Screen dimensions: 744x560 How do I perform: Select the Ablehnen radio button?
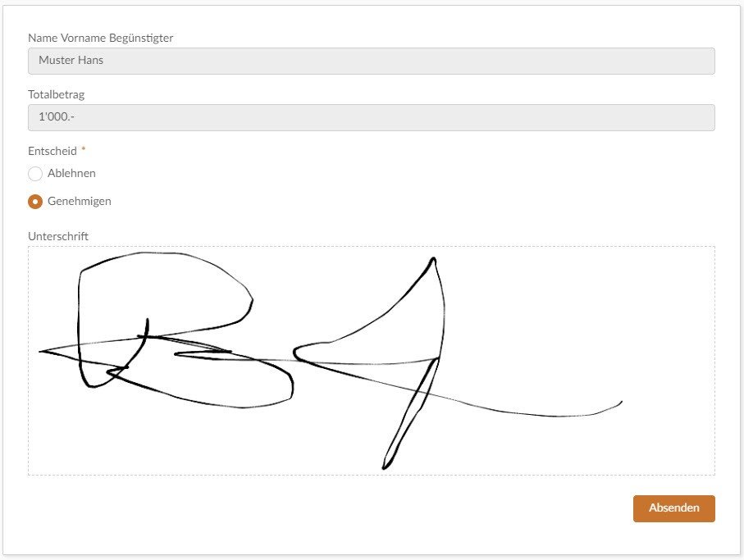click(35, 174)
